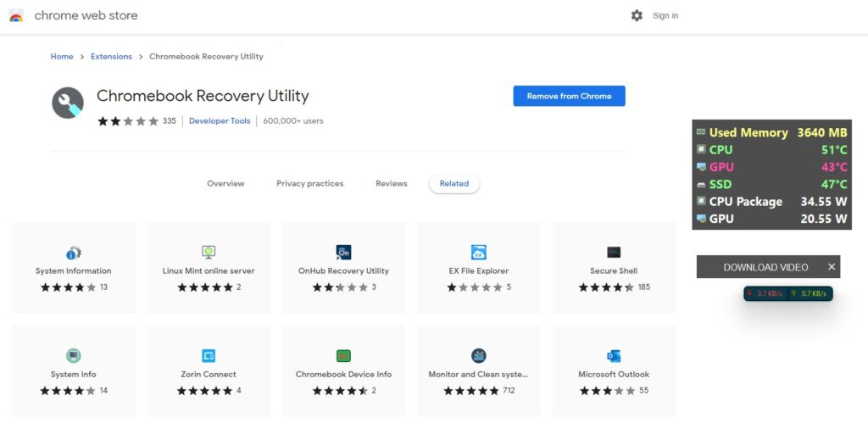Open the EX File Explorer icon
This screenshot has width=868, height=423.
478,253
